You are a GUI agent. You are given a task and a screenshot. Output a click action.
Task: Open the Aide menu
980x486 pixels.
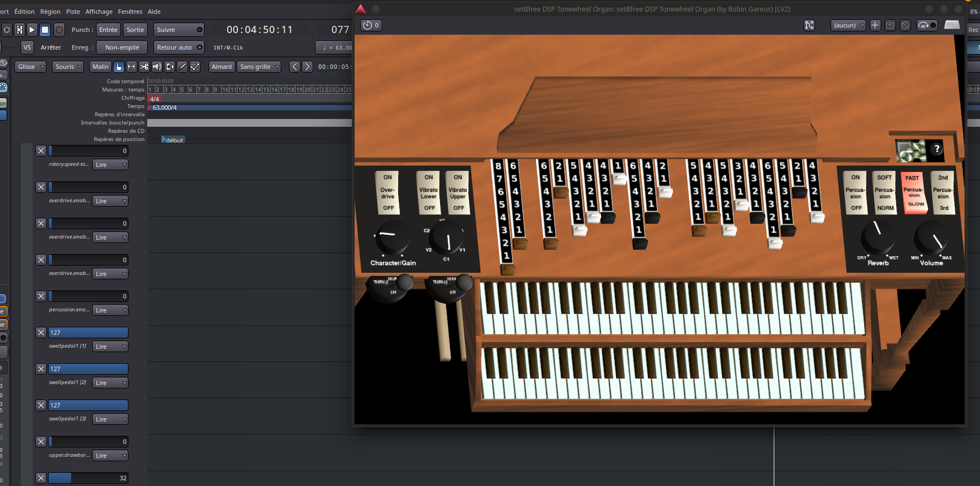[154, 12]
